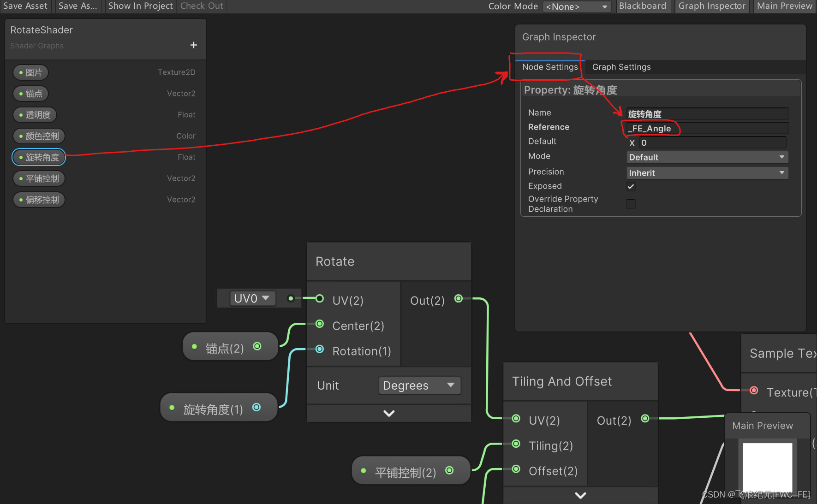Click the Texture input port on Sample Texture node
817x504 pixels.
[754, 390]
